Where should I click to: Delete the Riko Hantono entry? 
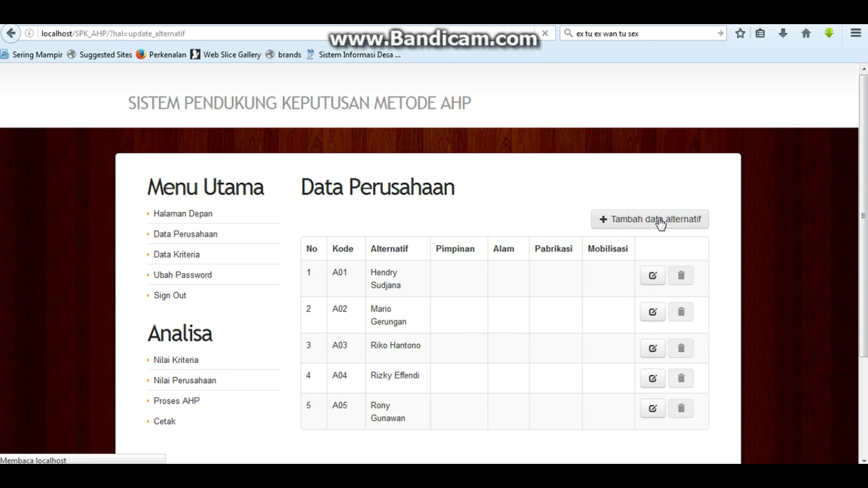coord(681,348)
